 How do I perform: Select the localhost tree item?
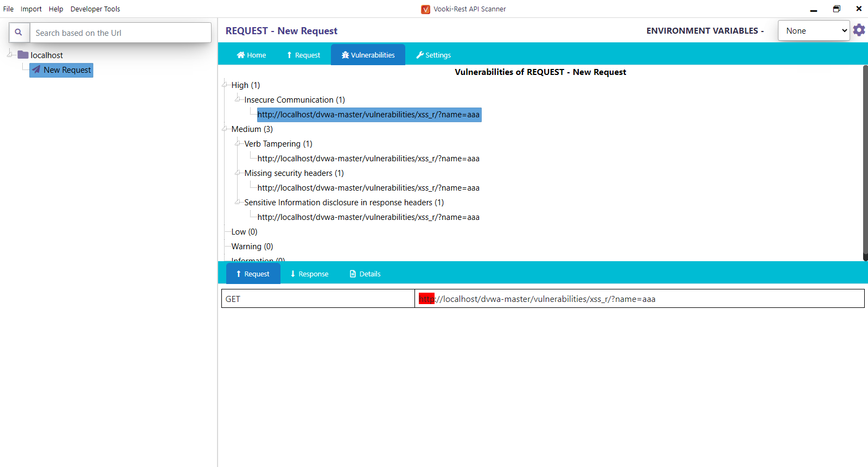[x=47, y=55]
